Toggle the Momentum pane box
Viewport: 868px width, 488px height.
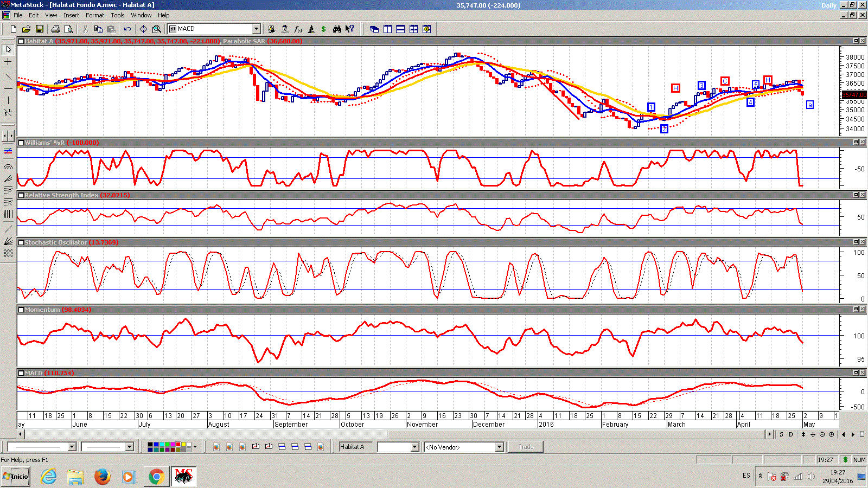(21, 310)
